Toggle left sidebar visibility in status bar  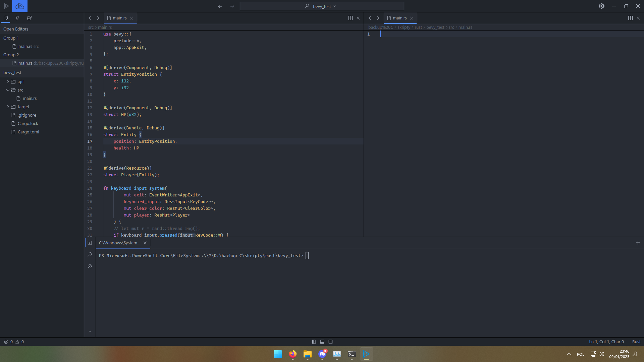coord(314,342)
